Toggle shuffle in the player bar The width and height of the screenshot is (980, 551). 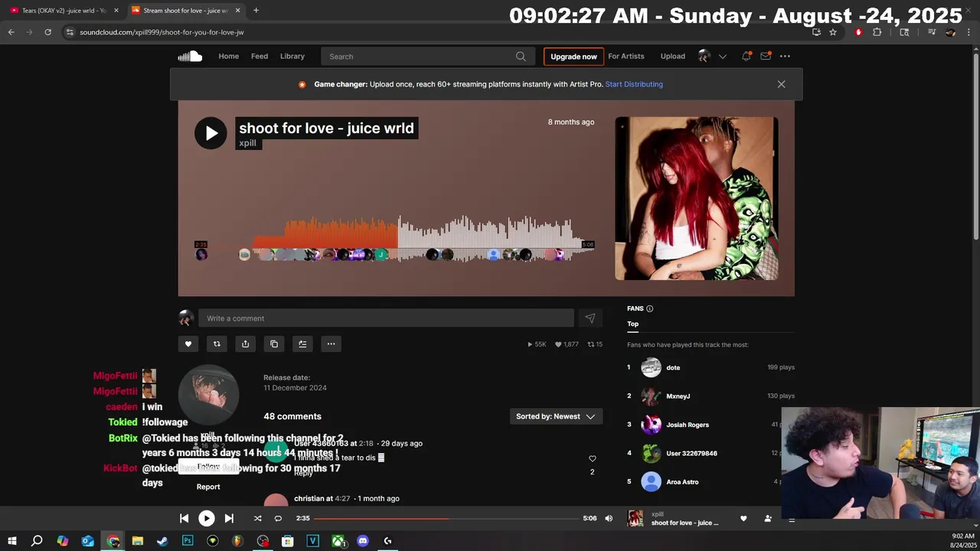[257, 518]
